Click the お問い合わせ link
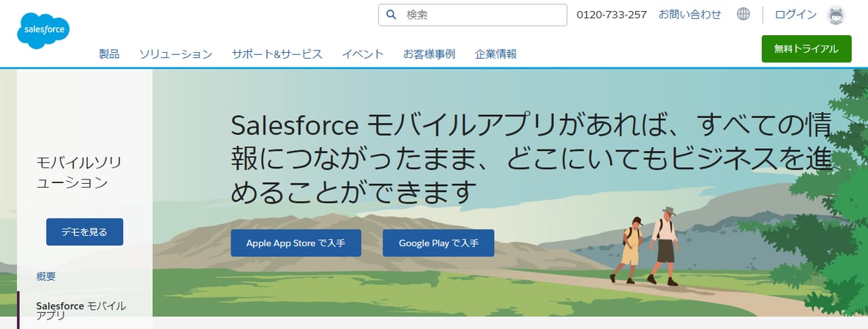The width and height of the screenshot is (868, 329). pos(689,15)
